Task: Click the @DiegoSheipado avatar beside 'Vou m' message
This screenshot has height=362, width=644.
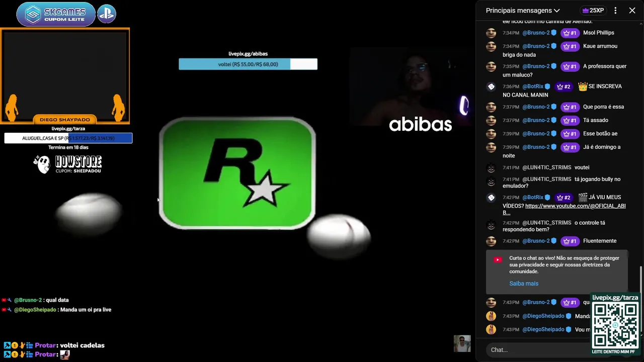Action: (x=491, y=330)
